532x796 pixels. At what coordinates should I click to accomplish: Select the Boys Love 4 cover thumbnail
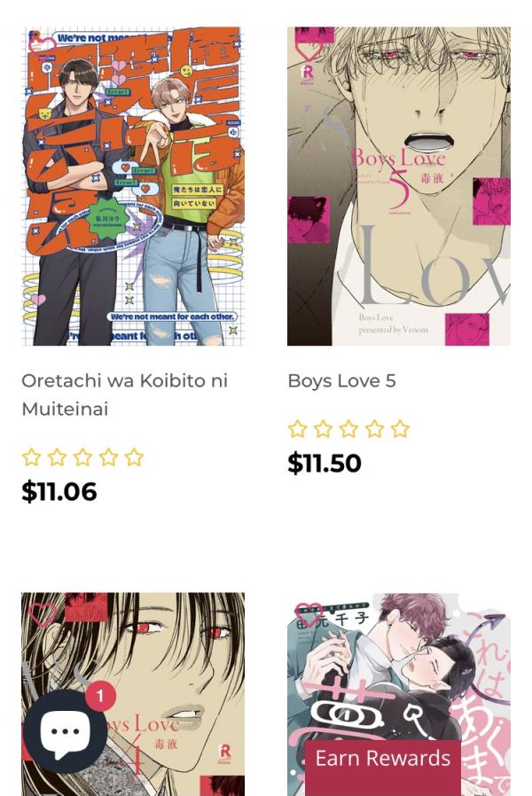point(133,694)
